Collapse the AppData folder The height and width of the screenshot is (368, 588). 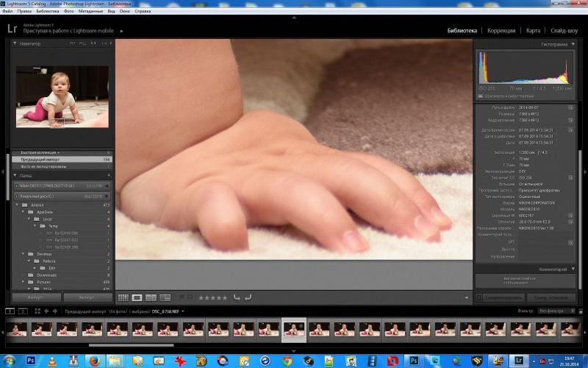(x=23, y=212)
